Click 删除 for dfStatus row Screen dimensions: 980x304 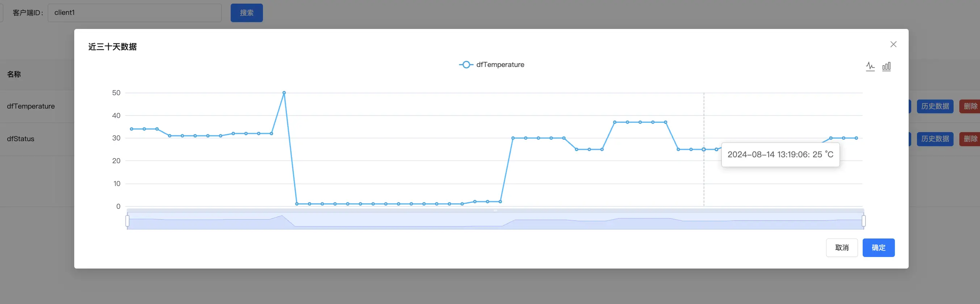point(970,139)
